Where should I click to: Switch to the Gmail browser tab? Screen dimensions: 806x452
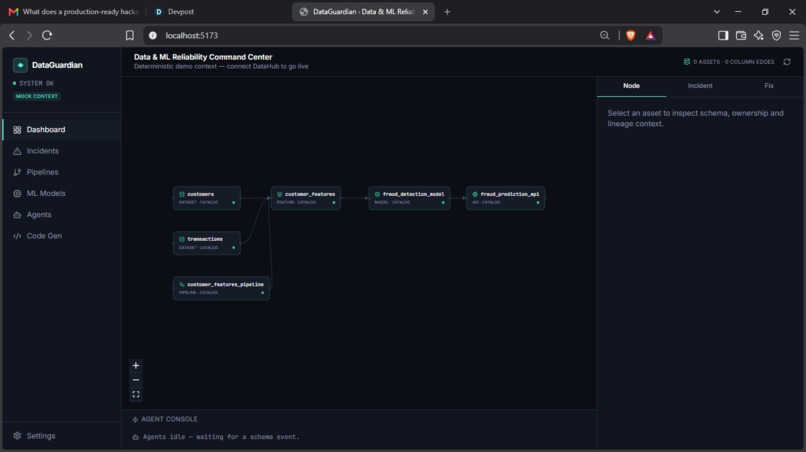[x=74, y=11]
